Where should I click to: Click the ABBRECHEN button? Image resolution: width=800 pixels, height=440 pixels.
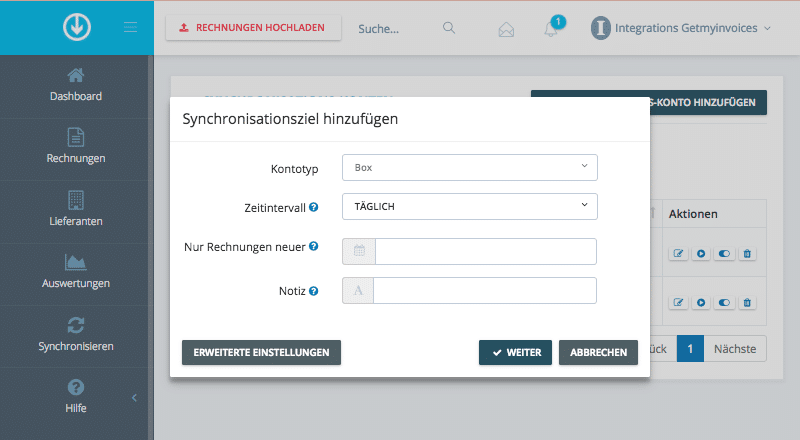[x=598, y=352]
